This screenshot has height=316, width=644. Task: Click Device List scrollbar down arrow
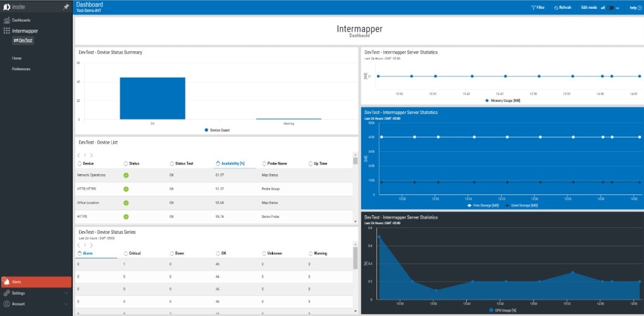coord(356,222)
